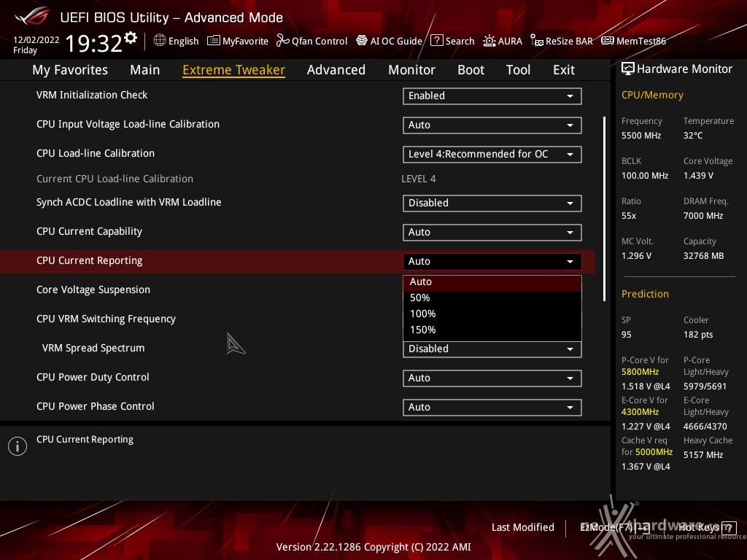Expand Synch ACDC Loadline dropdown
The height and width of the screenshot is (560, 747).
pos(492,203)
